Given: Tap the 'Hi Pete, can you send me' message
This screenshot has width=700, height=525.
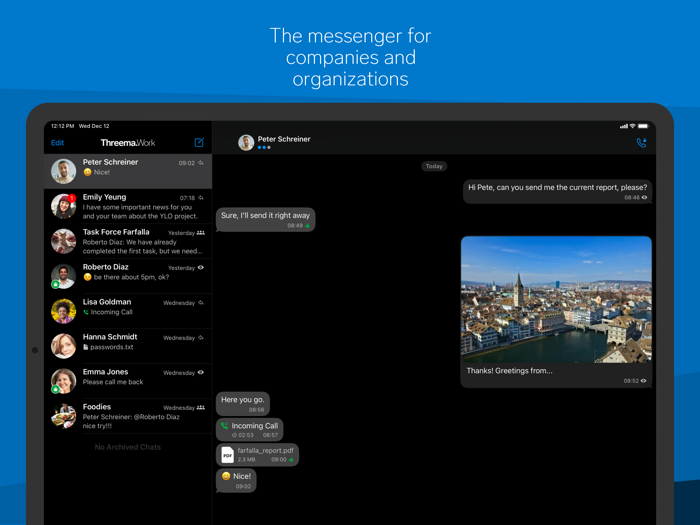Looking at the screenshot, I should pyautogui.click(x=558, y=192).
